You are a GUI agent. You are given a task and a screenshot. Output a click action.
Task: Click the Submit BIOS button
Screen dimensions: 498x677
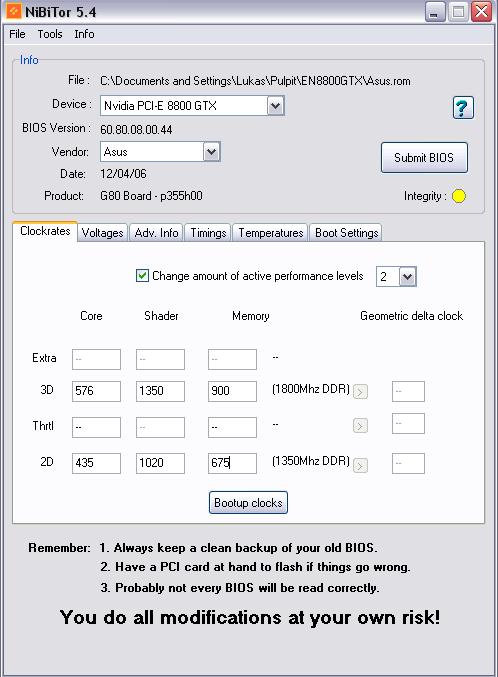(x=424, y=158)
